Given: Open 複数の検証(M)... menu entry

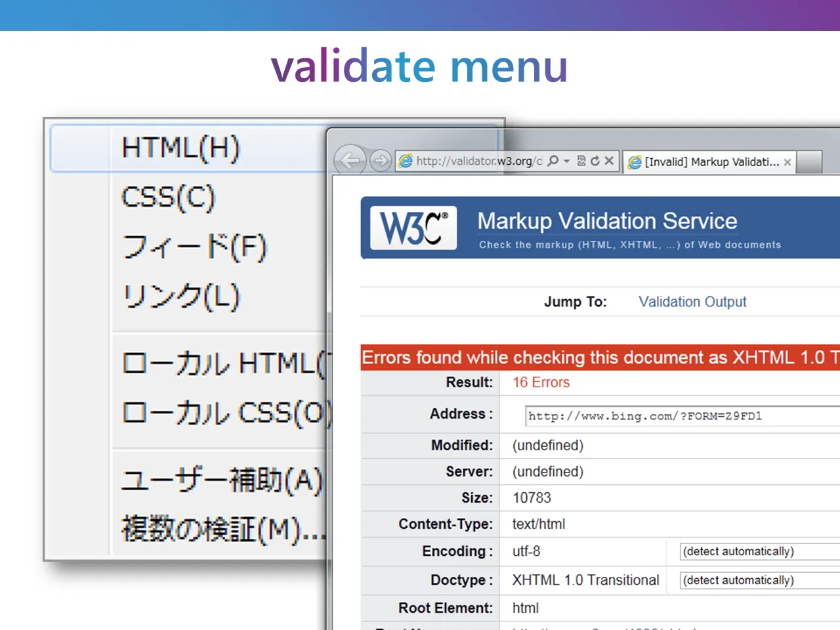Looking at the screenshot, I should pos(223,529).
